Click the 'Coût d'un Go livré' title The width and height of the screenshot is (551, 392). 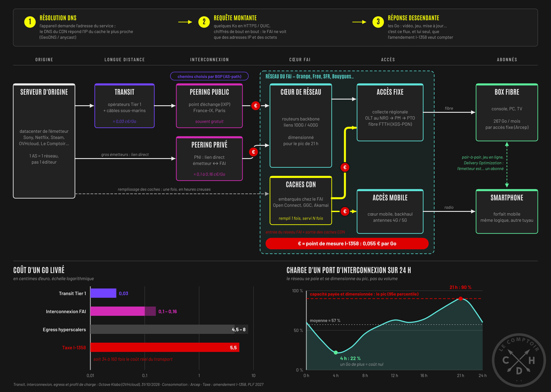(x=39, y=270)
